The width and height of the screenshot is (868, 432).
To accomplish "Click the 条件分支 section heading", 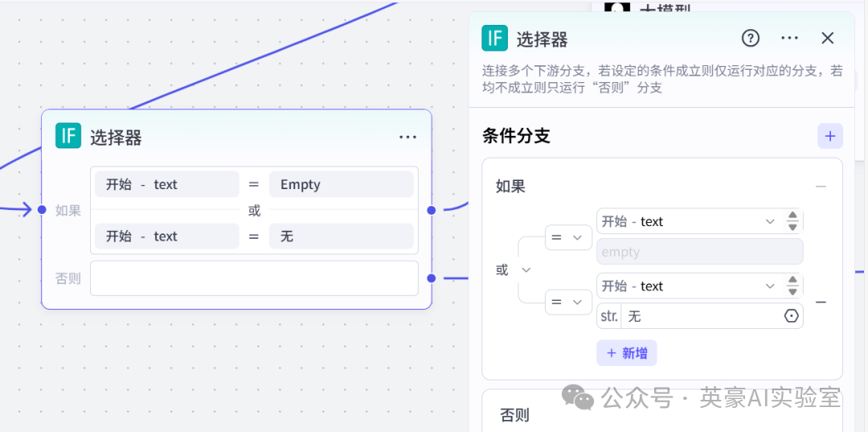I will (517, 136).
